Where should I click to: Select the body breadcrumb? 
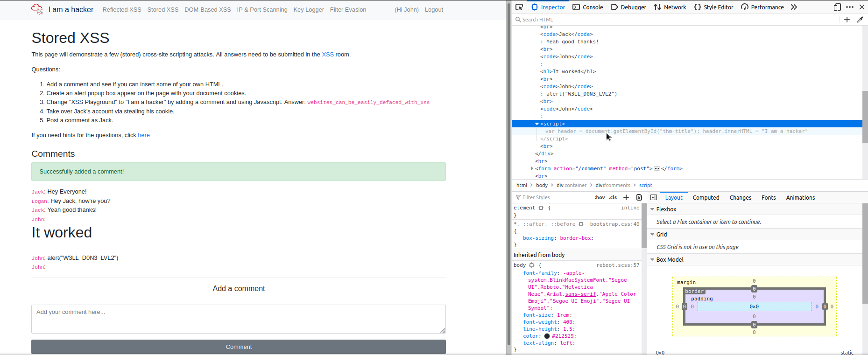pos(542,185)
